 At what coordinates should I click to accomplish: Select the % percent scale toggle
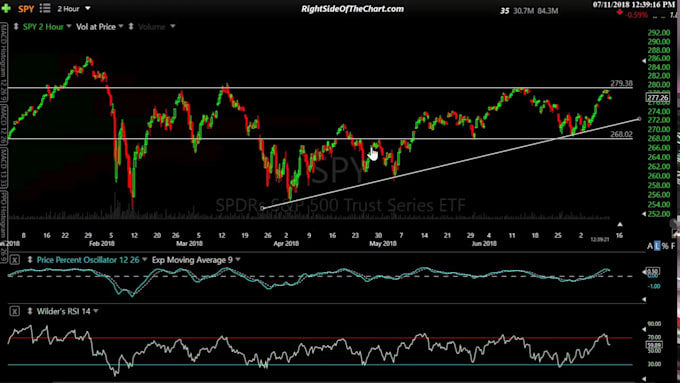pos(665,246)
